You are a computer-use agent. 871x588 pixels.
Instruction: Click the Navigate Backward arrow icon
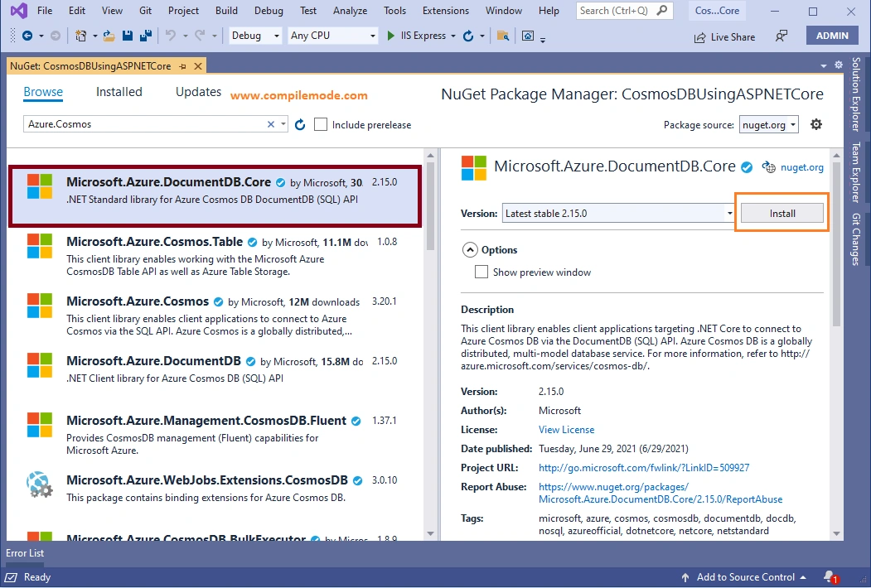point(27,36)
